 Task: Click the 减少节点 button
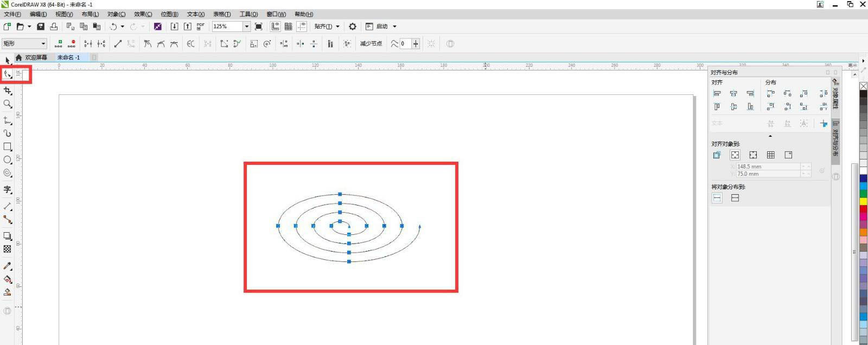[x=371, y=43]
